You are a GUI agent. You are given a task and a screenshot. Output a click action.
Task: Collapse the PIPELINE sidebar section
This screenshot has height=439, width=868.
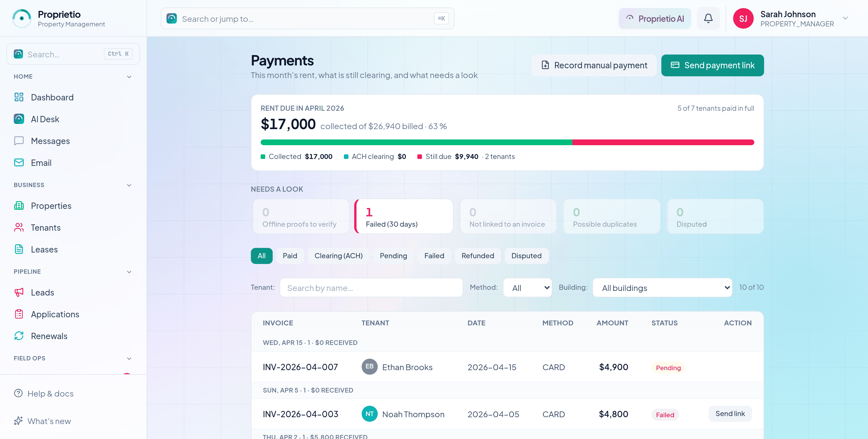point(129,272)
